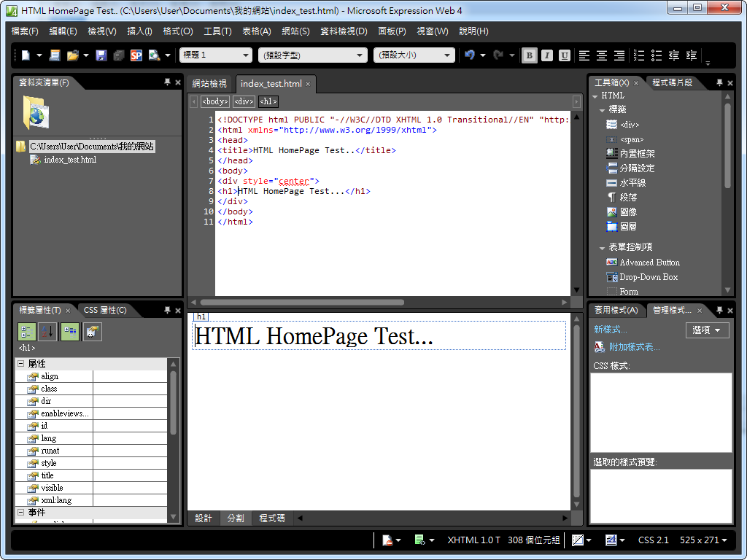Toggle italic formatting
This screenshot has width=747, height=560.
click(546, 55)
